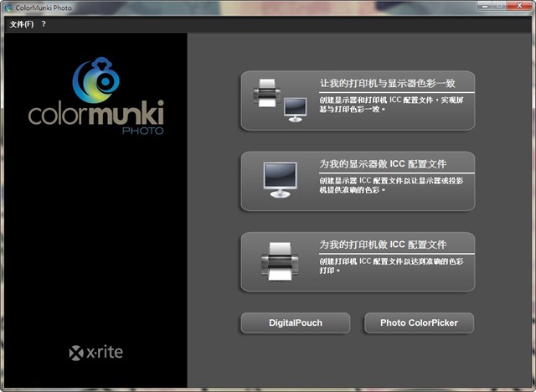Click the colormunki PHOTO logo
The height and width of the screenshot is (392, 536).
tap(96, 96)
